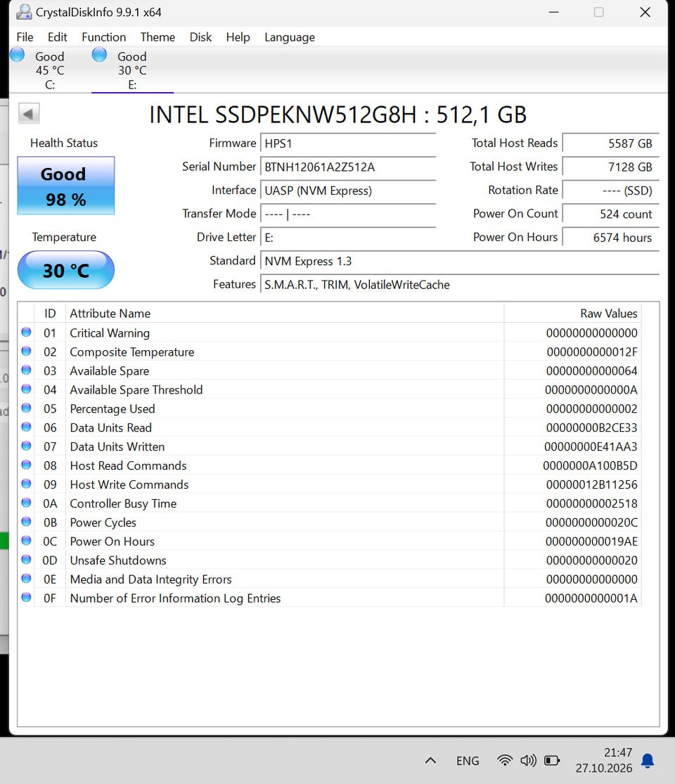
Task: Click the Power On Hours value field
Action: pyautogui.click(x=610, y=238)
